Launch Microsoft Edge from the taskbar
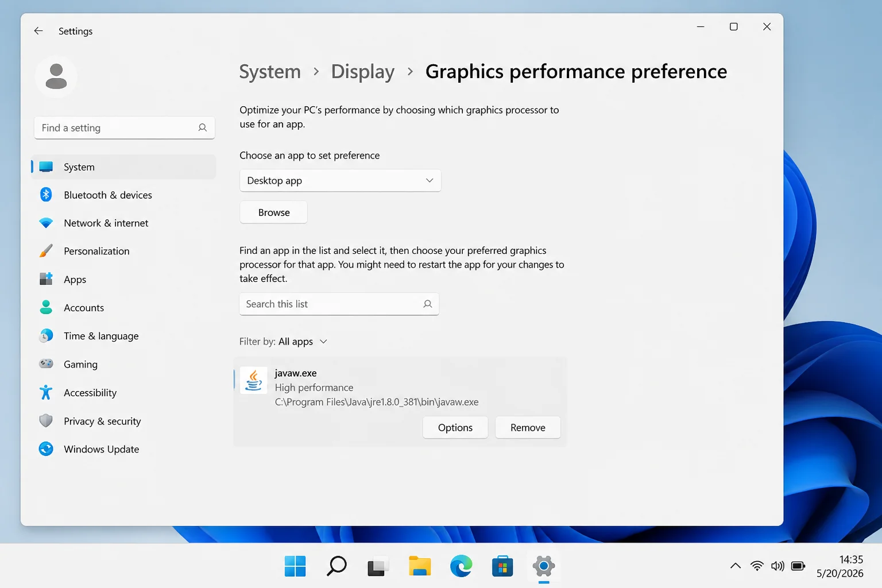 461,566
